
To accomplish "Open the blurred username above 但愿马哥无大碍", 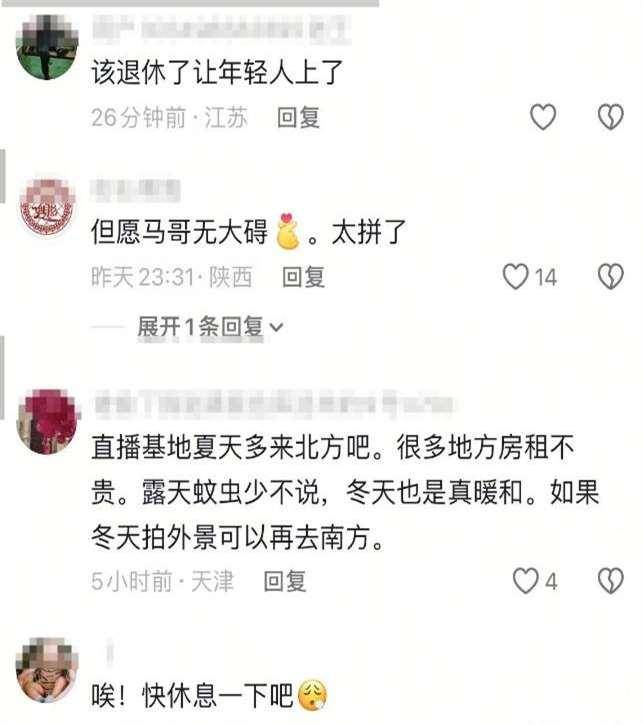I will pos(135,190).
